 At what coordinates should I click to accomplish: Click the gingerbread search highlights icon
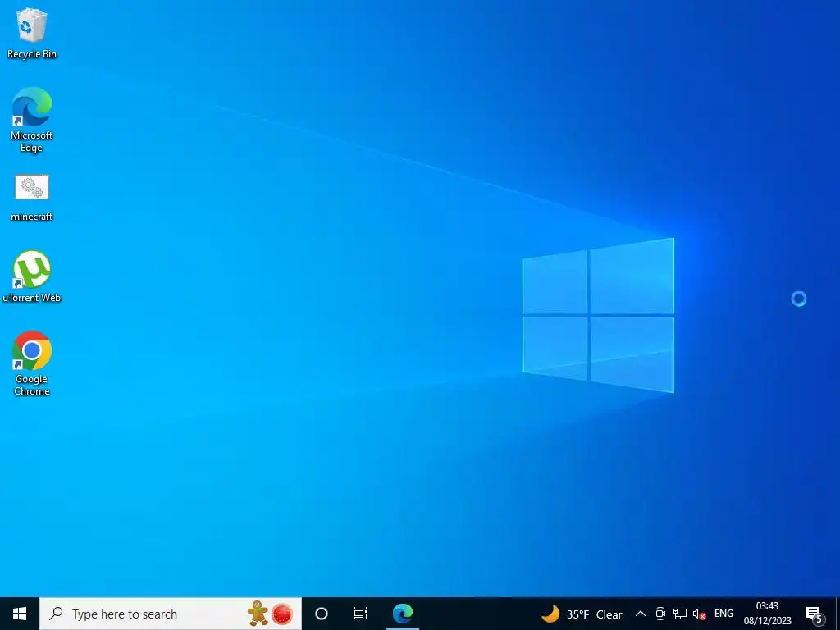point(258,614)
